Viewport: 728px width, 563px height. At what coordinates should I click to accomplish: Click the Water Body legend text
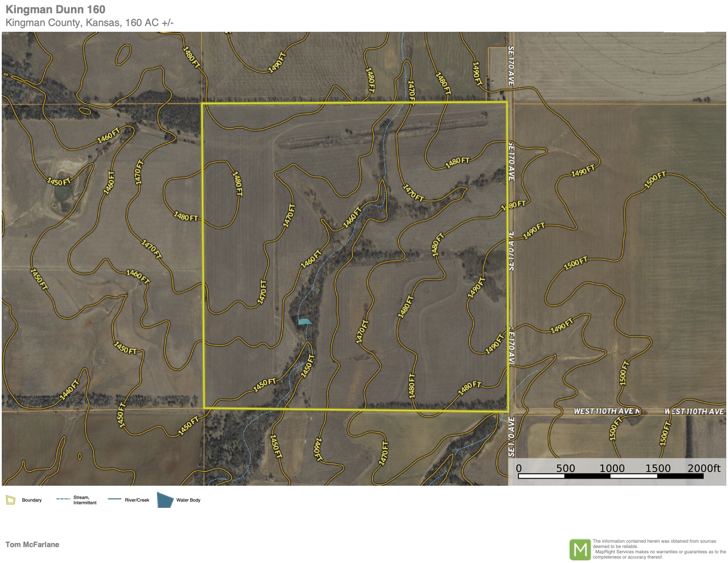tap(188, 500)
